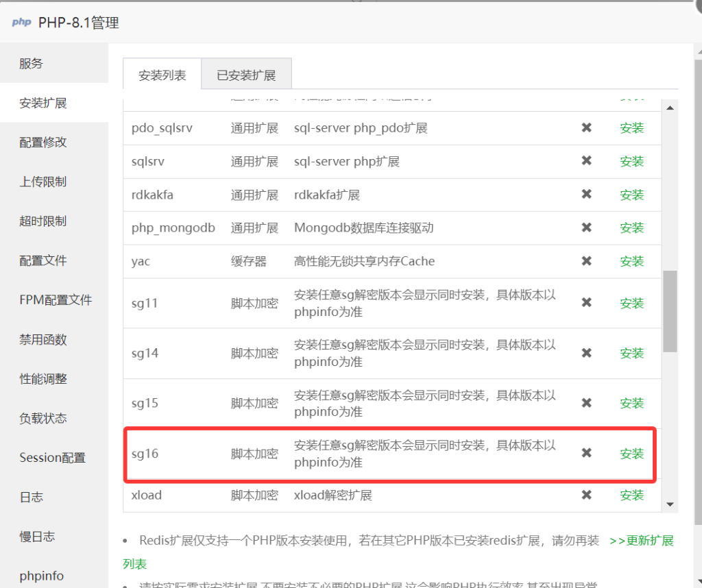Image resolution: width=702 pixels, height=588 pixels.
Task: Click the PHP logo icon in title bar
Action: [21, 23]
